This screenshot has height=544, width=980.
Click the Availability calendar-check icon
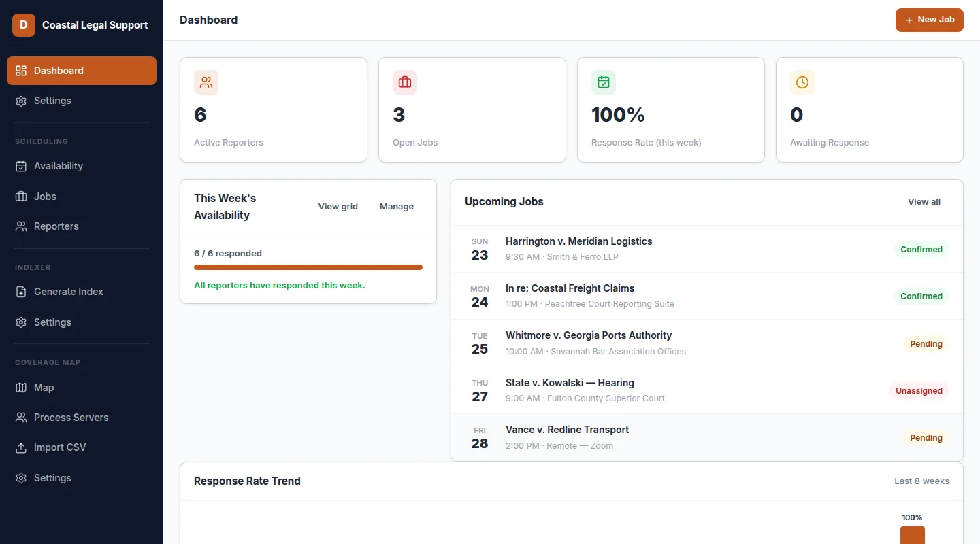[21, 166]
